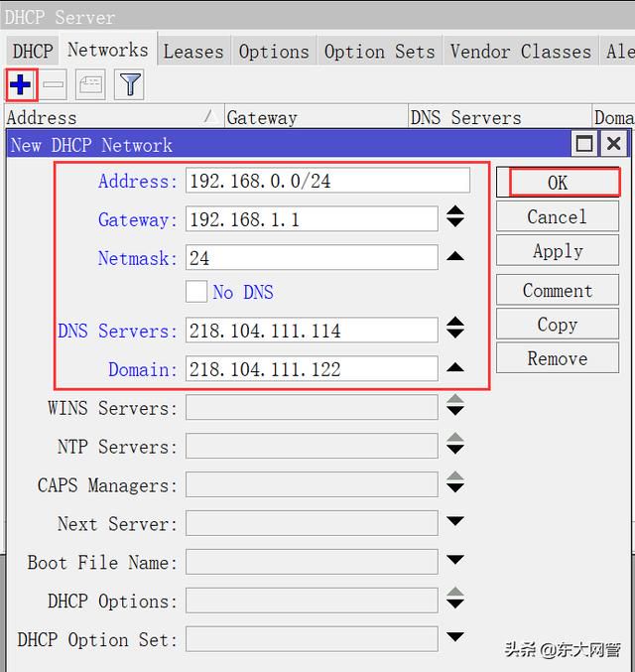Viewport: 635px width, 672px height.
Task: Click the WINS Servers input field
Action: pos(312,408)
